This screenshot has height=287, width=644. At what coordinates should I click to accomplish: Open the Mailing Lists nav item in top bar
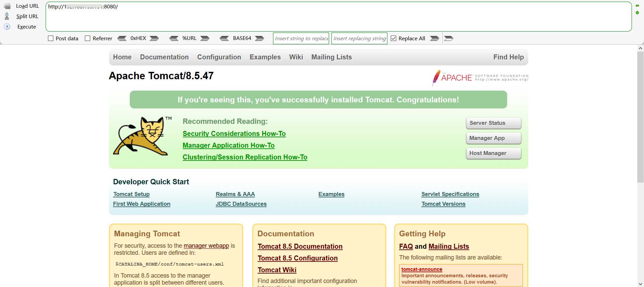[x=331, y=57]
